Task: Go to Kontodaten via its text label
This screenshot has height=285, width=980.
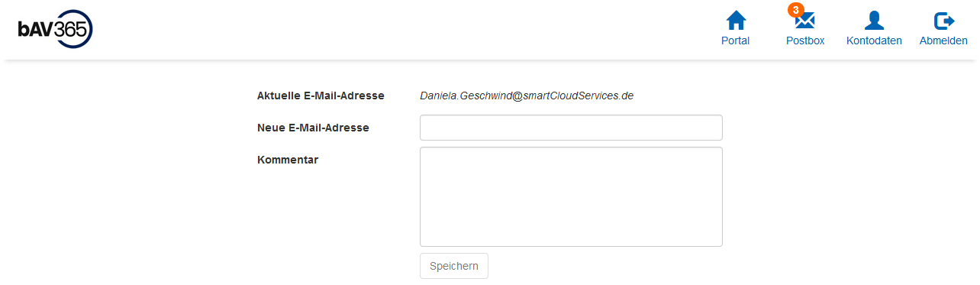Action: [x=874, y=40]
